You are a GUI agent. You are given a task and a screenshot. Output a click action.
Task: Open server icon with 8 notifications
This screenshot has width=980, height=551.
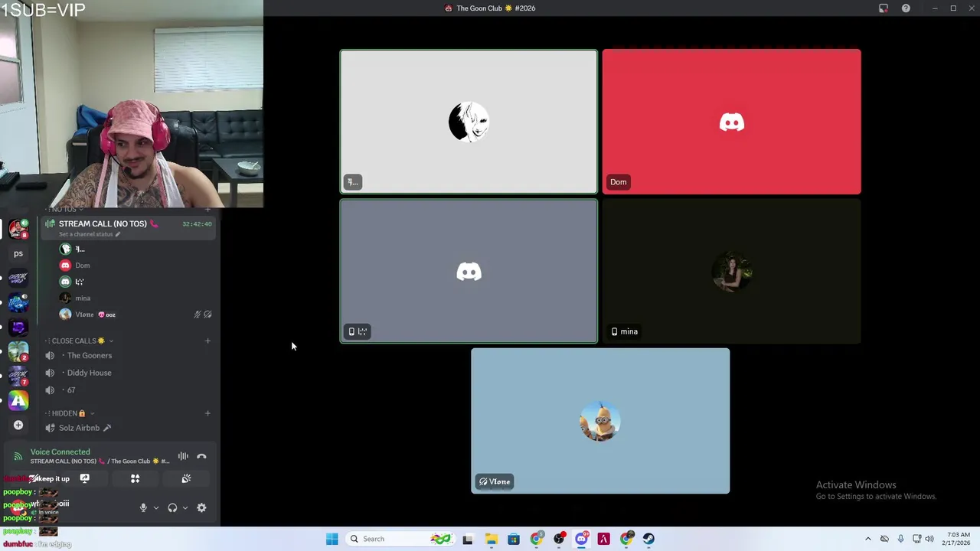[x=18, y=228]
